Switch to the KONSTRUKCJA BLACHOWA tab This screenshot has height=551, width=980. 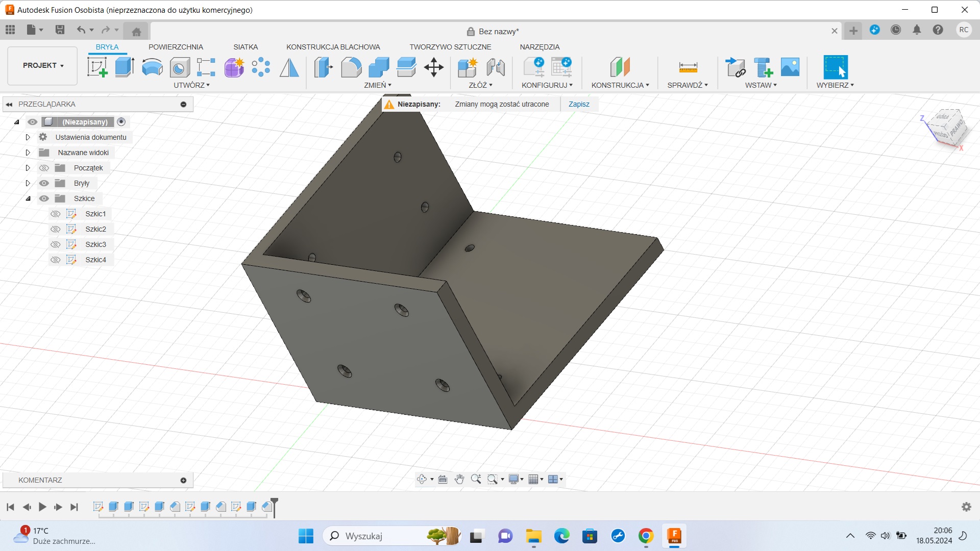click(x=334, y=46)
